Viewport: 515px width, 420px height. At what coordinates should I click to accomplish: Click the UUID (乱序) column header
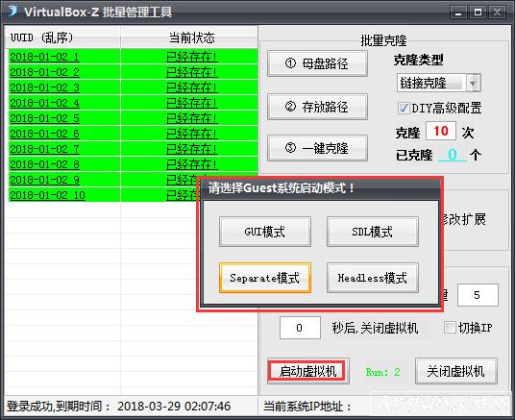pos(62,37)
